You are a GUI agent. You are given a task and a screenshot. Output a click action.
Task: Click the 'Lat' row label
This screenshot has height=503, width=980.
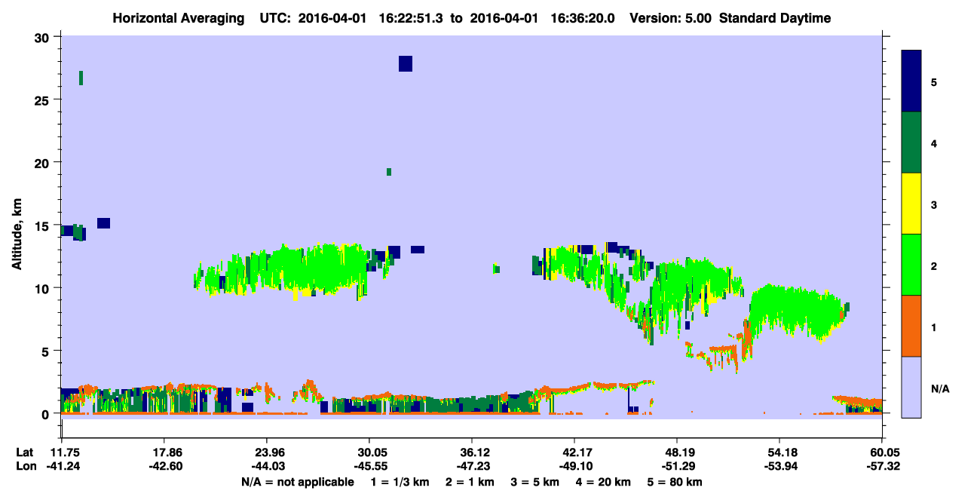tap(23, 452)
